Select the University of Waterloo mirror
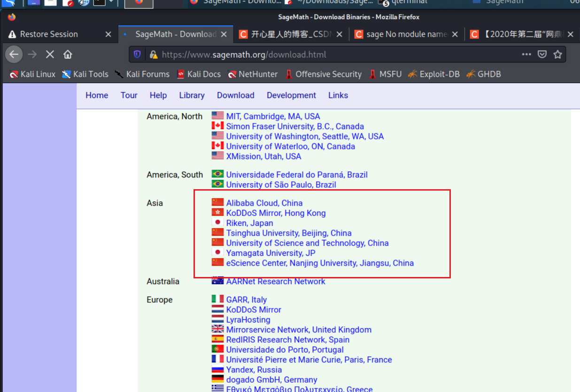 pyautogui.click(x=291, y=146)
